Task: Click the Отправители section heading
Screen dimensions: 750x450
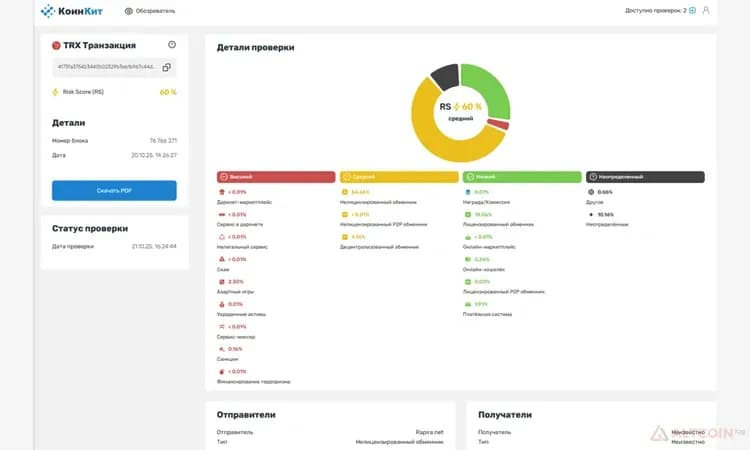Action: (246, 415)
